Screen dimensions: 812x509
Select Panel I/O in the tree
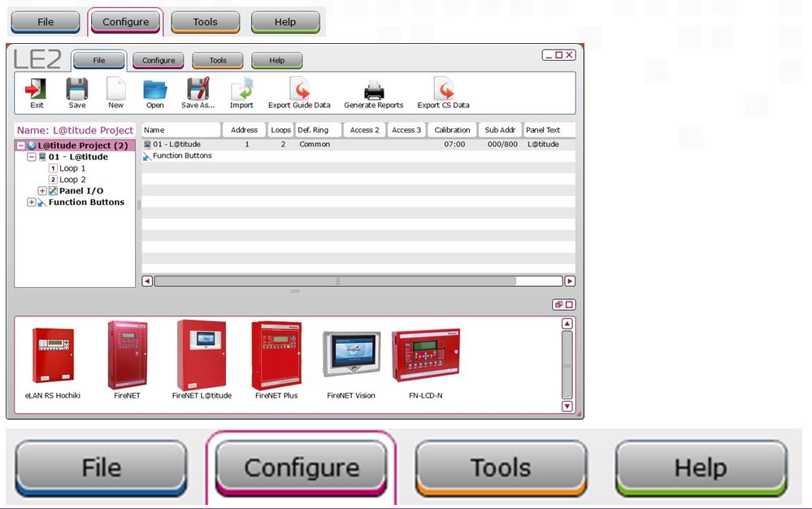[x=80, y=190]
